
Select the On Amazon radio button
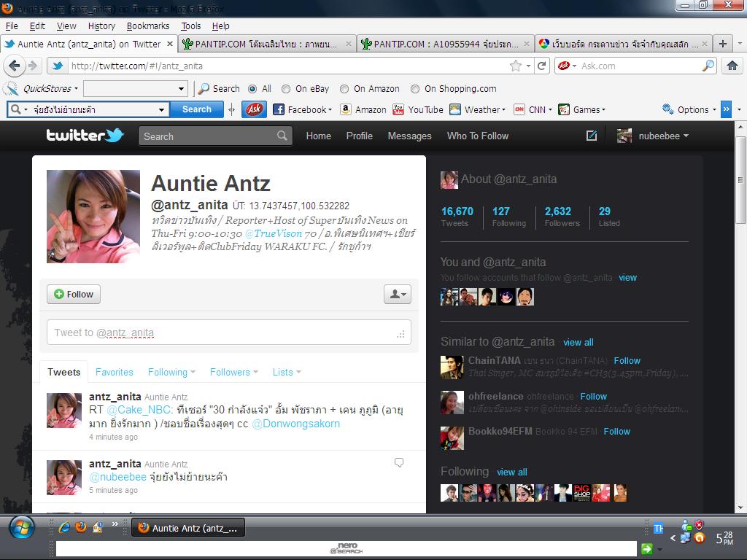point(344,89)
